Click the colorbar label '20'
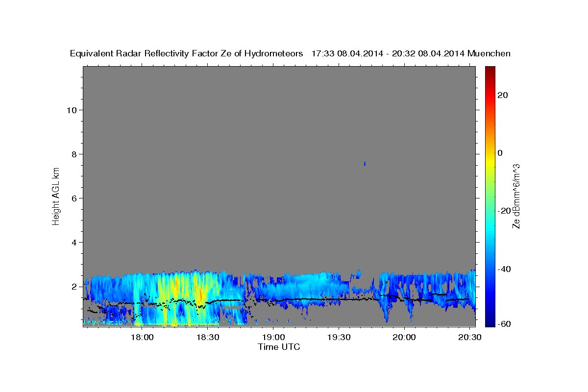 click(x=502, y=95)
